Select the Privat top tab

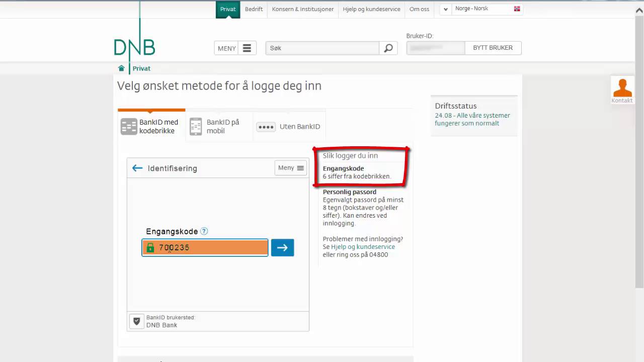click(x=228, y=9)
